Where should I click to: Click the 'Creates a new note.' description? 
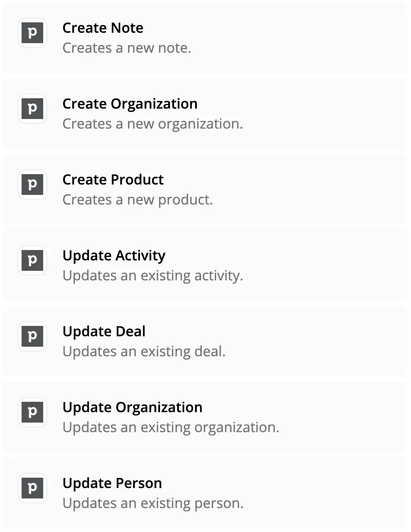pos(127,48)
